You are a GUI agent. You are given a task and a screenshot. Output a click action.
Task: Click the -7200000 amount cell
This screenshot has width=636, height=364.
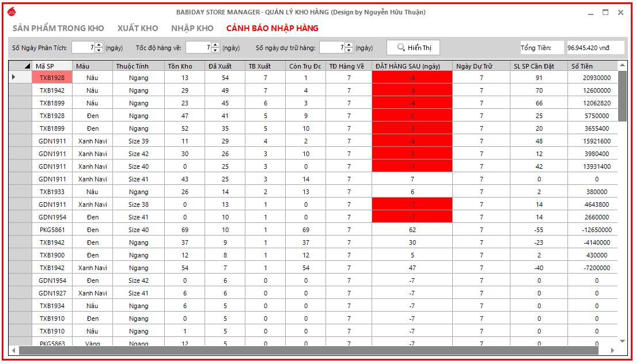[592, 267]
